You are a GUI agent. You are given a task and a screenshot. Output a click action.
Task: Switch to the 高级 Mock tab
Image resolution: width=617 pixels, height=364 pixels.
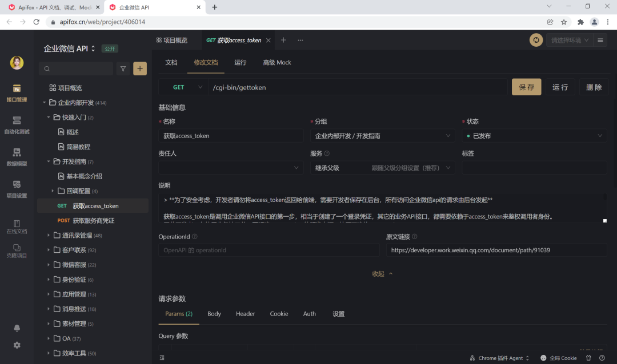pyautogui.click(x=277, y=62)
